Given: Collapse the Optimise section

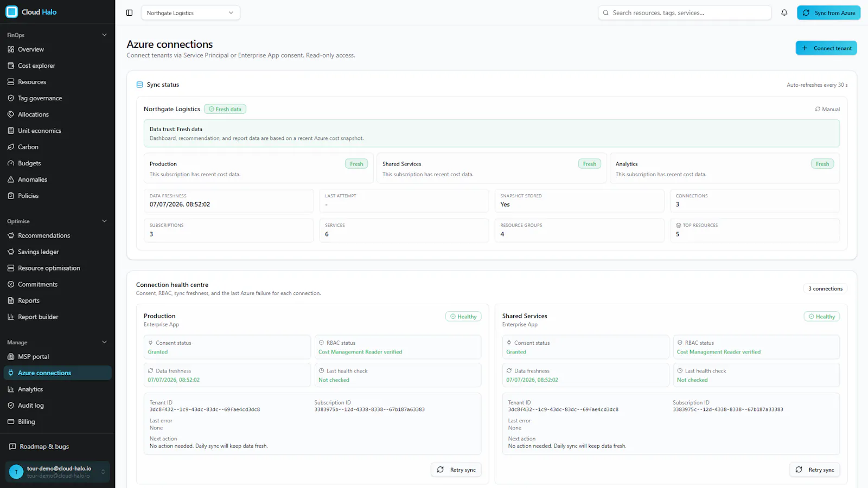Looking at the screenshot, I should [x=104, y=221].
